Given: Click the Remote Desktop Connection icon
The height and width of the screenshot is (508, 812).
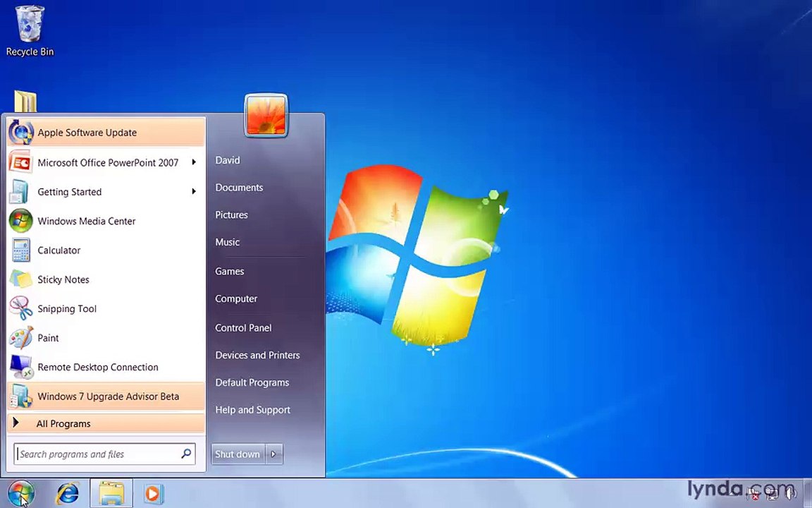Looking at the screenshot, I should [21, 367].
